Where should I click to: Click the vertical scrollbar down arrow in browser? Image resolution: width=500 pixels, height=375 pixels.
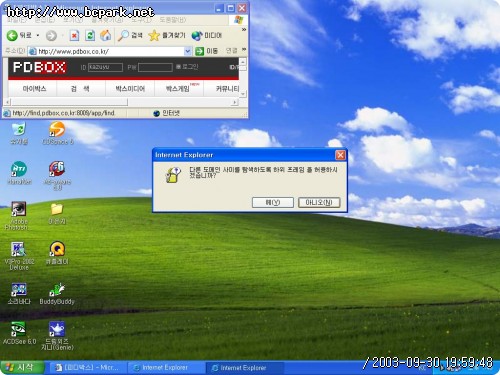243,94
